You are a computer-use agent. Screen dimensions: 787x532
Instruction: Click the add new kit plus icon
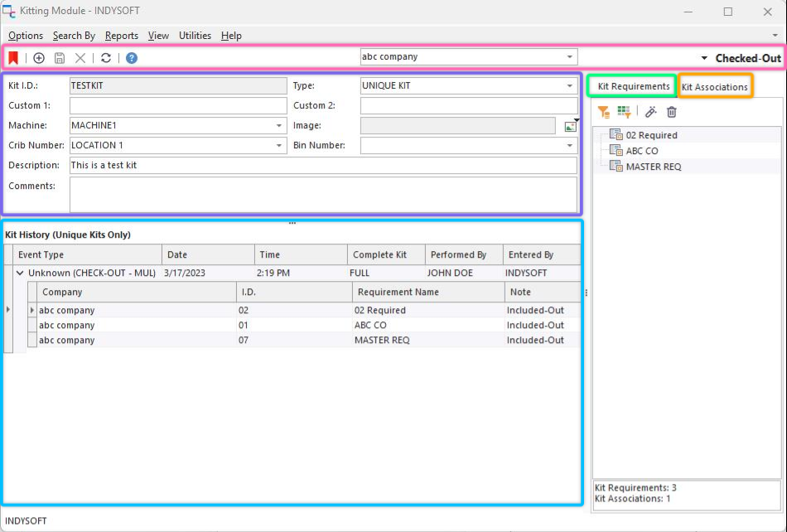pos(39,58)
